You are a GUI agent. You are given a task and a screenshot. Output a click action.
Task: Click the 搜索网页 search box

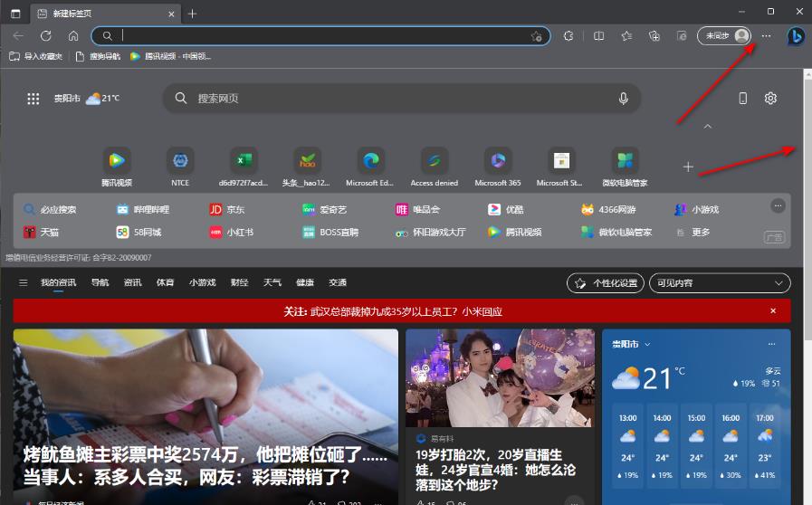pos(401,99)
